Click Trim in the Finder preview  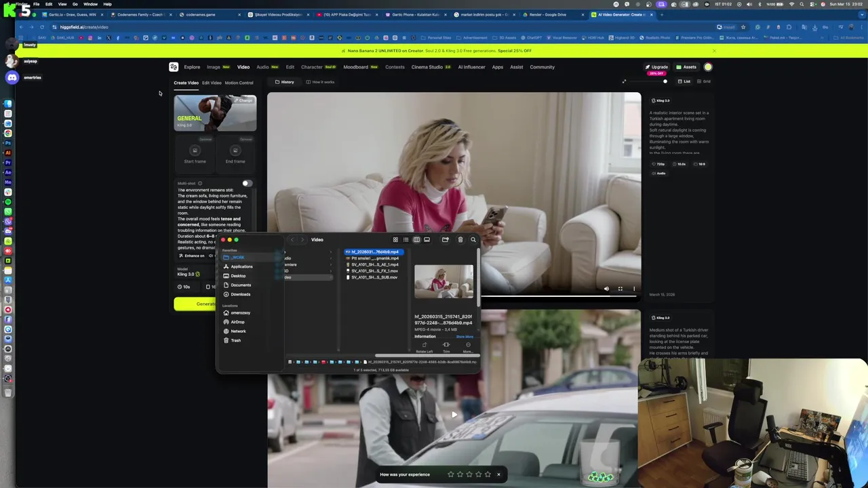446,347
